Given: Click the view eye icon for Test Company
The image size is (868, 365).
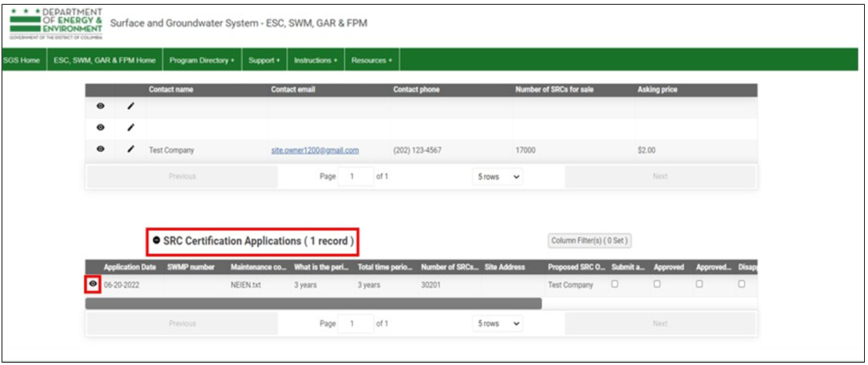Looking at the screenshot, I should 100,150.
